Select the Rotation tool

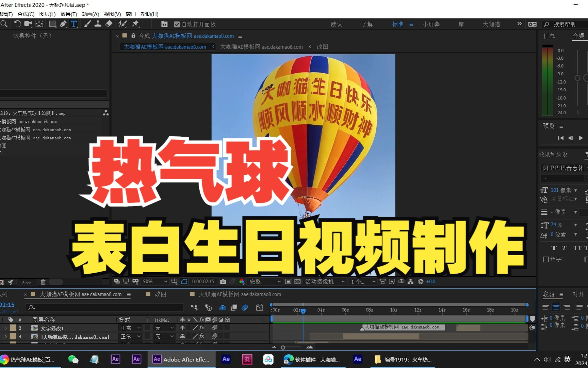[17, 24]
